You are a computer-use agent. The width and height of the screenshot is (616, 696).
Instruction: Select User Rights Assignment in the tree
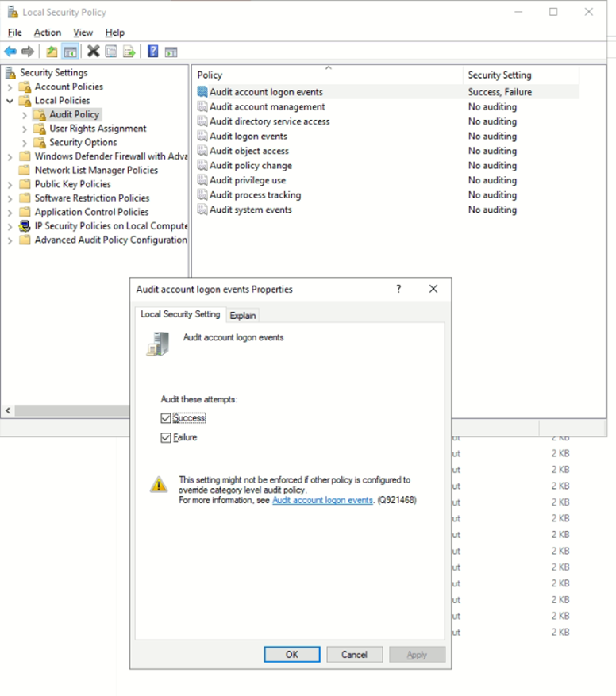[98, 129]
